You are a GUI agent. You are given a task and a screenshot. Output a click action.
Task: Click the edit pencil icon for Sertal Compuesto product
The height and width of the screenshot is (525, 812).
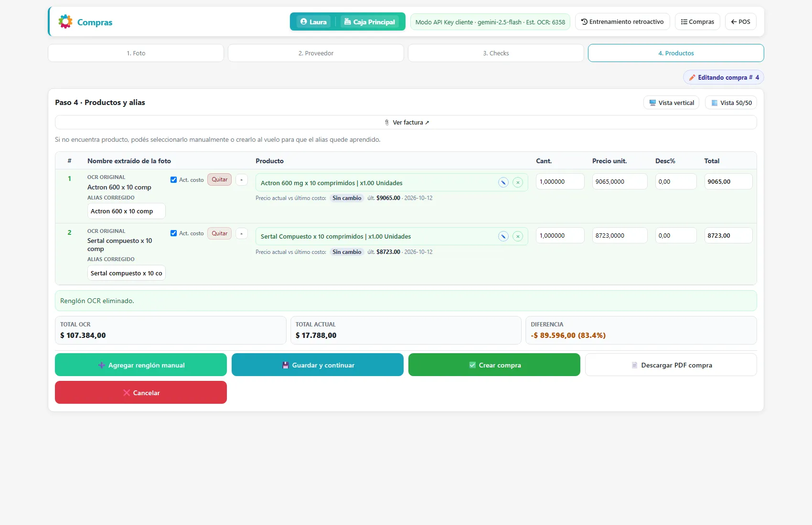503,236
